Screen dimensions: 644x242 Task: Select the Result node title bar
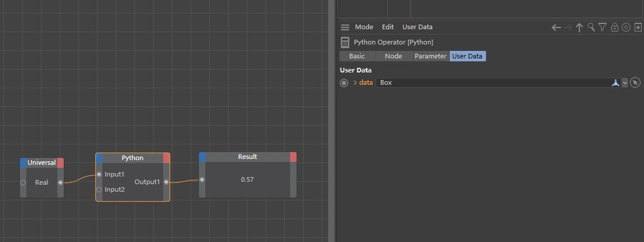(x=247, y=157)
